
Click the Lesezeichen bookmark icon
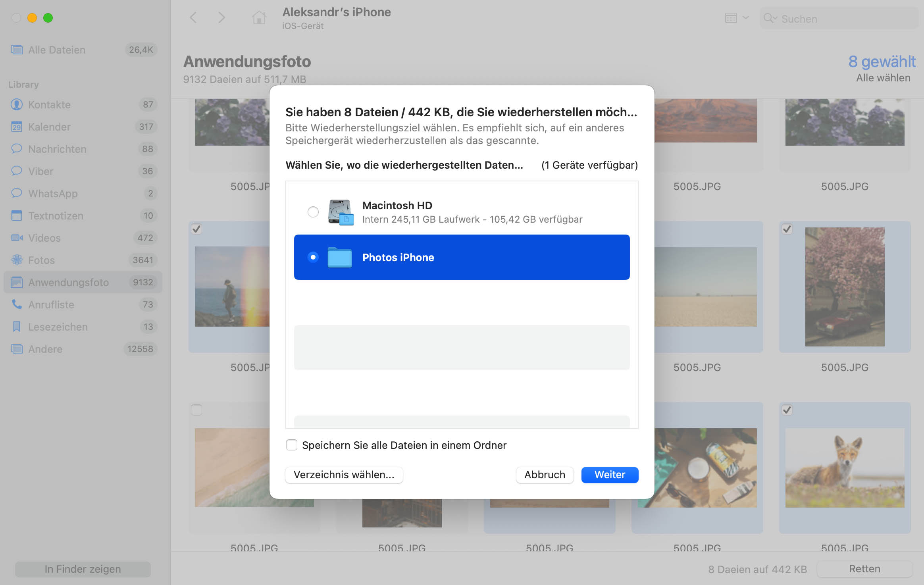(x=17, y=327)
